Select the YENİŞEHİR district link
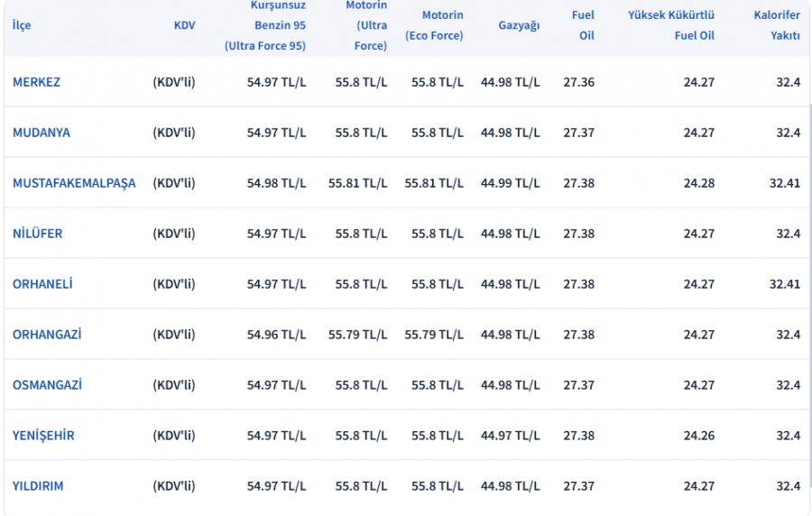Screen dimensions: 812x516 point(43,436)
